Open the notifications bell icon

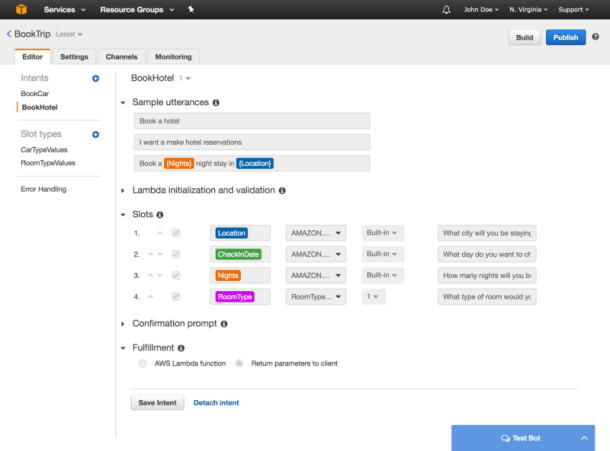coord(446,10)
